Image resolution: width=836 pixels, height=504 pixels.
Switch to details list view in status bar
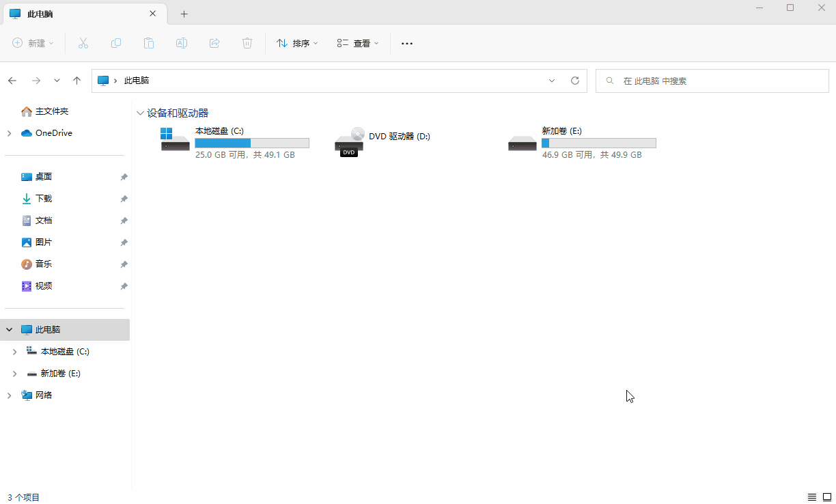pos(812,497)
